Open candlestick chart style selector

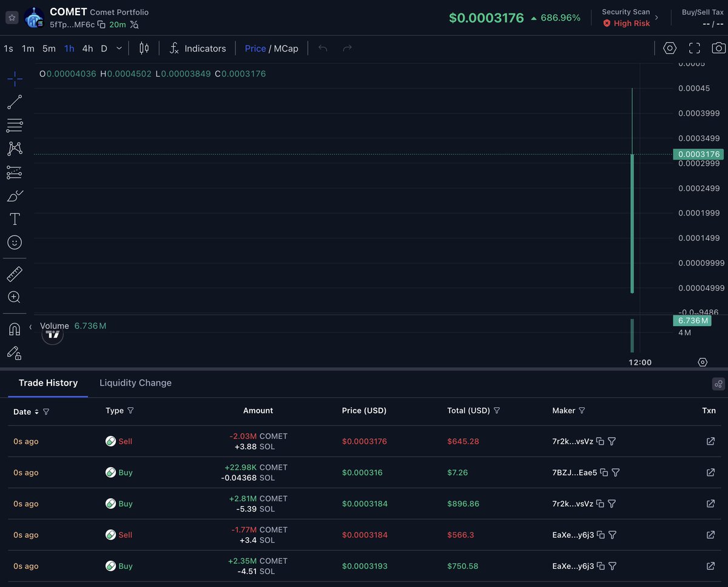pyautogui.click(x=144, y=49)
